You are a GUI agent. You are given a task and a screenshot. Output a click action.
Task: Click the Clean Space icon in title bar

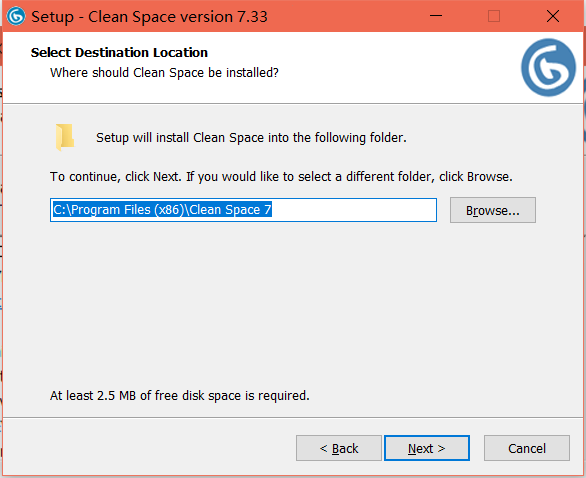tap(16, 16)
